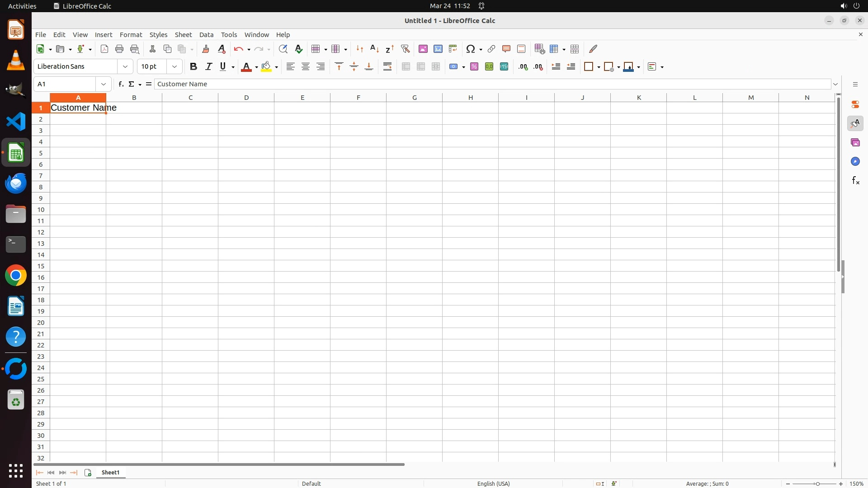Click Format as Percent icon
This screenshot has height=488, width=868.
click(474, 66)
